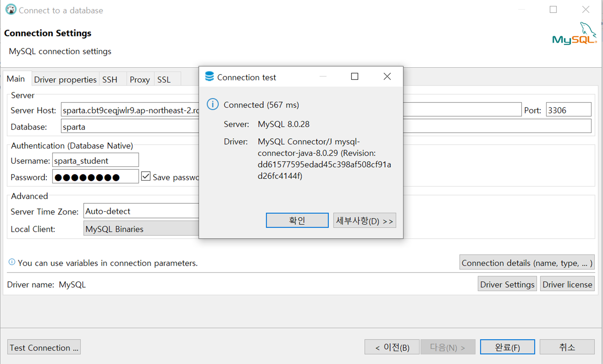Image resolution: width=603 pixels, height=364 pixels.
Task: Open Connection details (name, type, ...)
Action: tap(527, 262)
